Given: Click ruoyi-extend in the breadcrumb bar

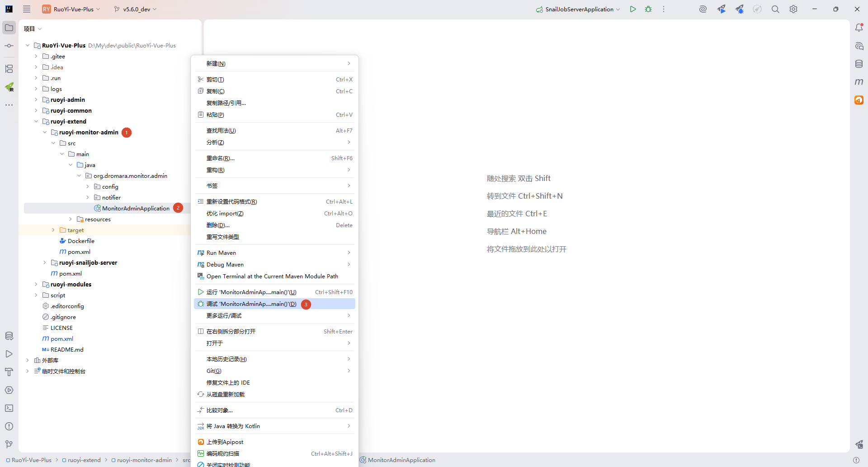Looking at the screenshot, I should click(84, 460).
